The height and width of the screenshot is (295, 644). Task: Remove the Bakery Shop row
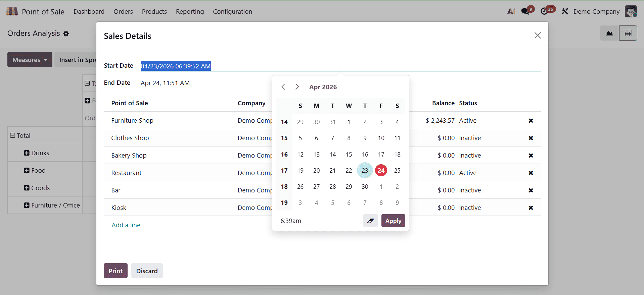pyautogui.click(x=531, y=156)
